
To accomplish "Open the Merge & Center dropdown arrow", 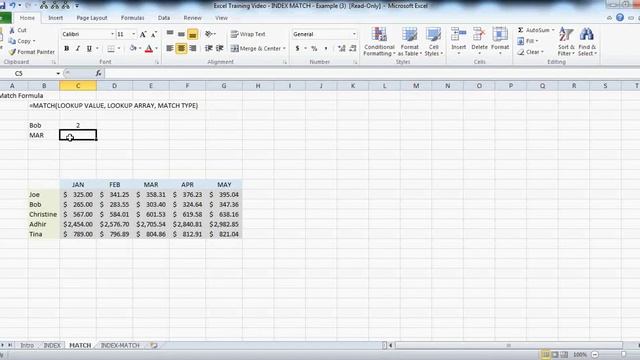I will [284, 49].
